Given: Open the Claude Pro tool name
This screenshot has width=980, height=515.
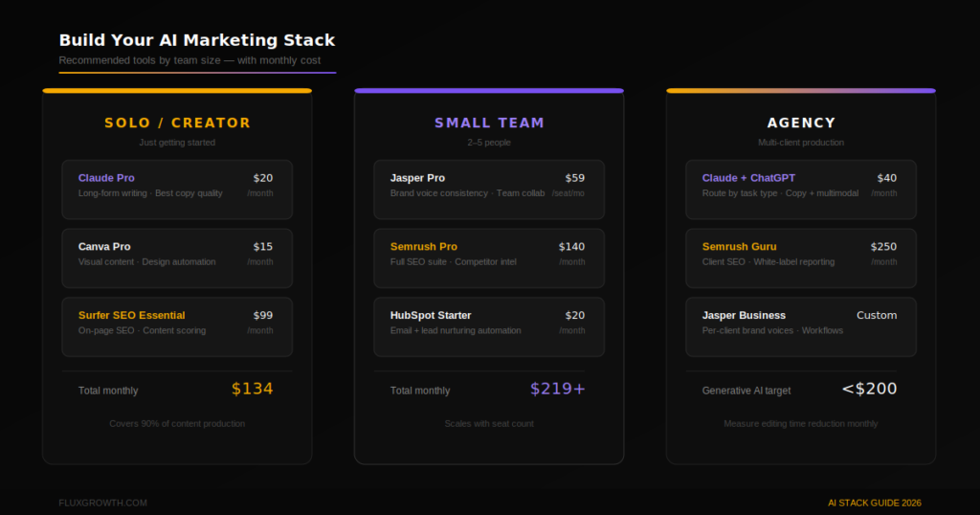Looking at the screenshot, I should click(x=106, y=178).
